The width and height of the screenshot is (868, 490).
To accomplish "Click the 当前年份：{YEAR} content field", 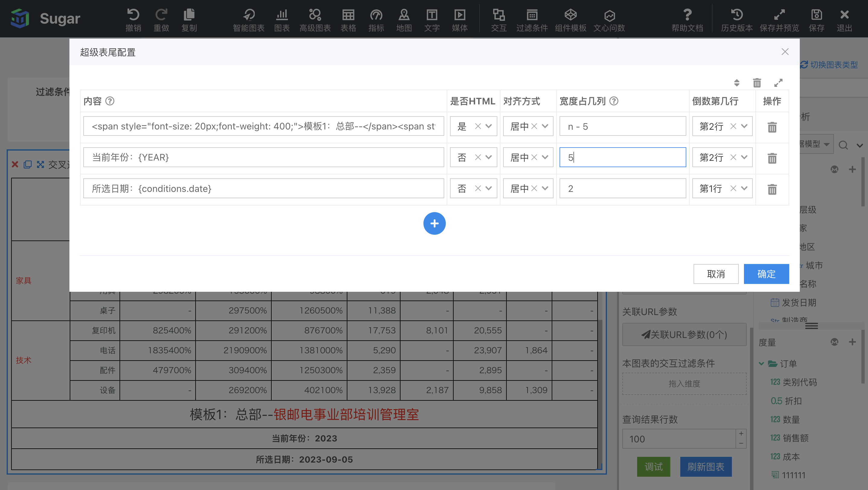I will (x=263, y=157).
